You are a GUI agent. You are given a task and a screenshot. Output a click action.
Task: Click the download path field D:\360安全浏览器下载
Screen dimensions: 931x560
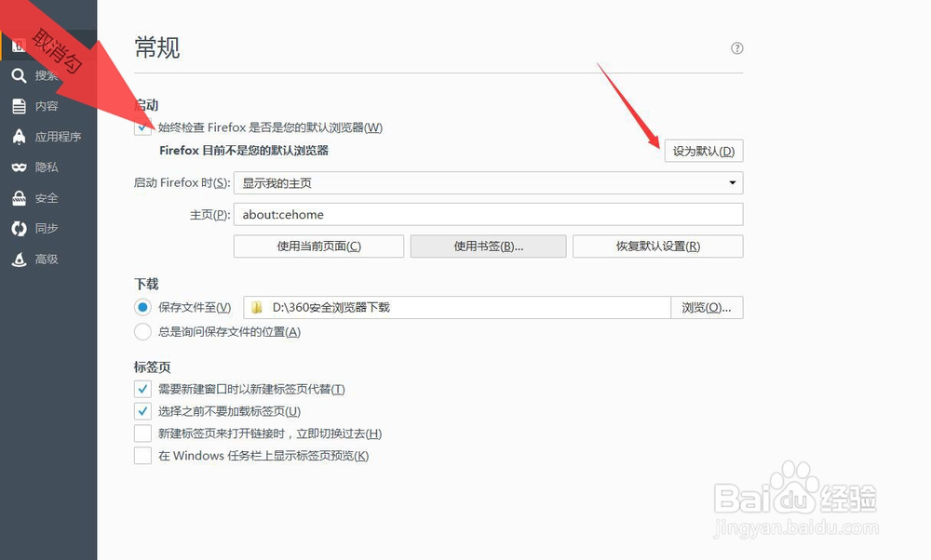(457, 307)
